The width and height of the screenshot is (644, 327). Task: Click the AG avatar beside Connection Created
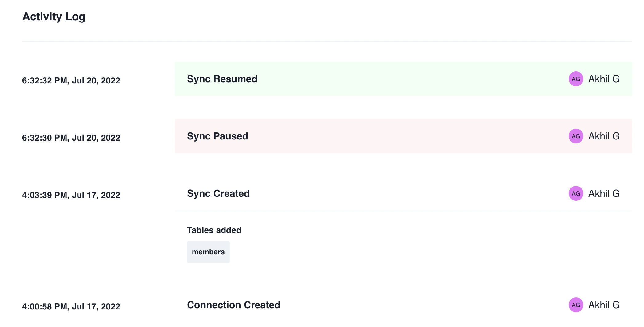pos(576,305)
